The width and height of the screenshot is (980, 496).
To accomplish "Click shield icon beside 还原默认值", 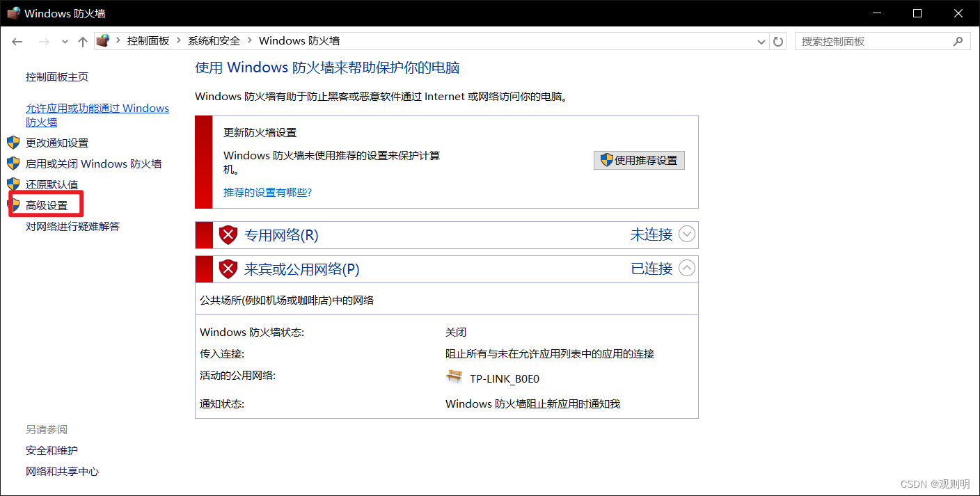I will tap(13, 184).
